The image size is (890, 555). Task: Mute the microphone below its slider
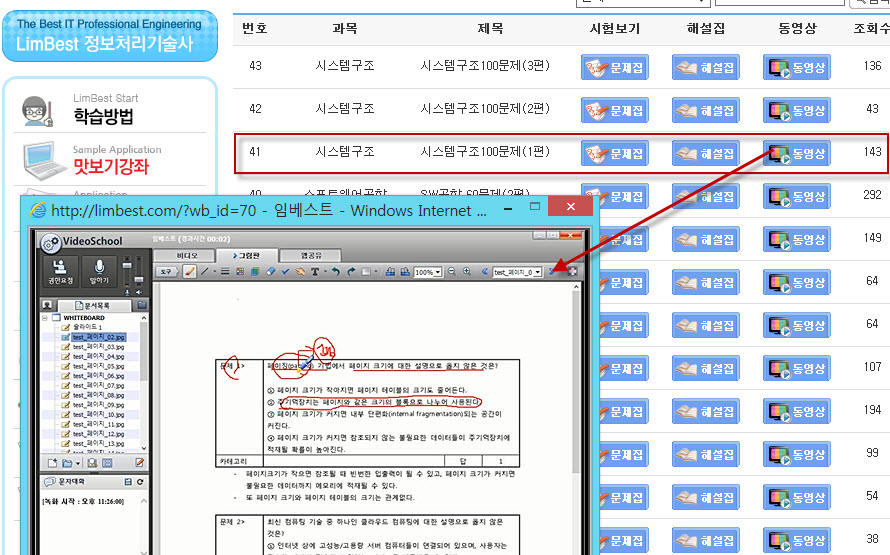point(127,292)
